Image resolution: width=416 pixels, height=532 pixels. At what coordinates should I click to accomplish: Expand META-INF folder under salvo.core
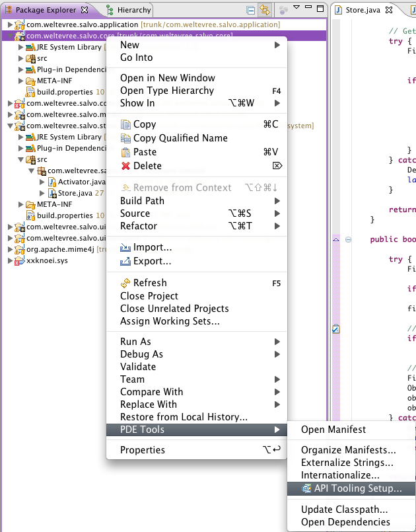click(20, 81)
